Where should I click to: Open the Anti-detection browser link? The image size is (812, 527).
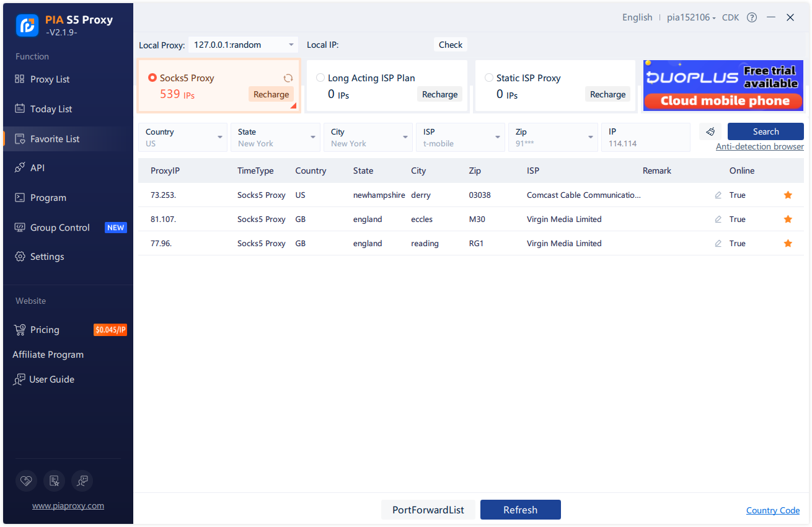point(759,147)
